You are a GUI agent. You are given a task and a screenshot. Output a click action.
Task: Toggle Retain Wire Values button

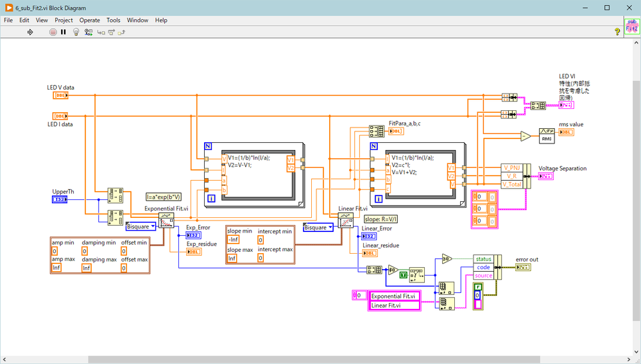pyautogui.click(x=89, y=32)
